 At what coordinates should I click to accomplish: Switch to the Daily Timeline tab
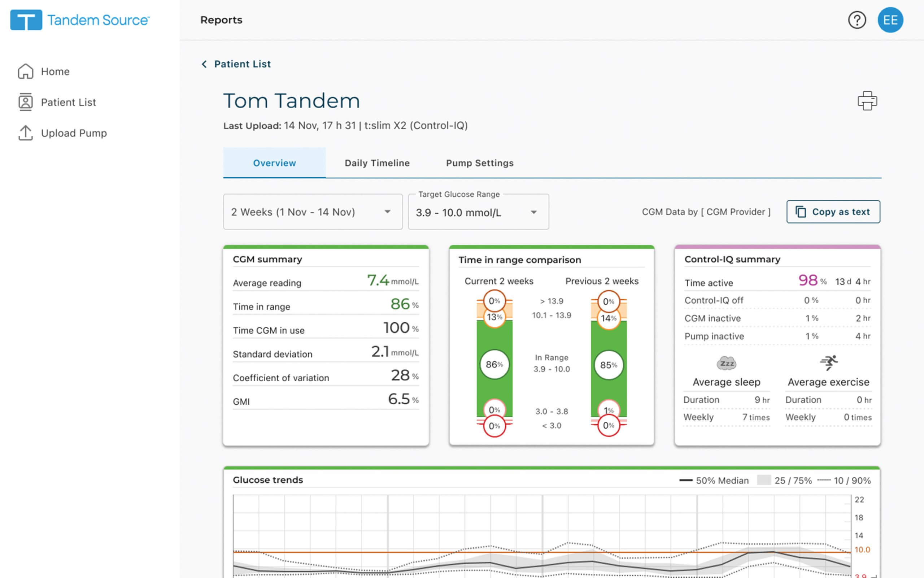377,163
